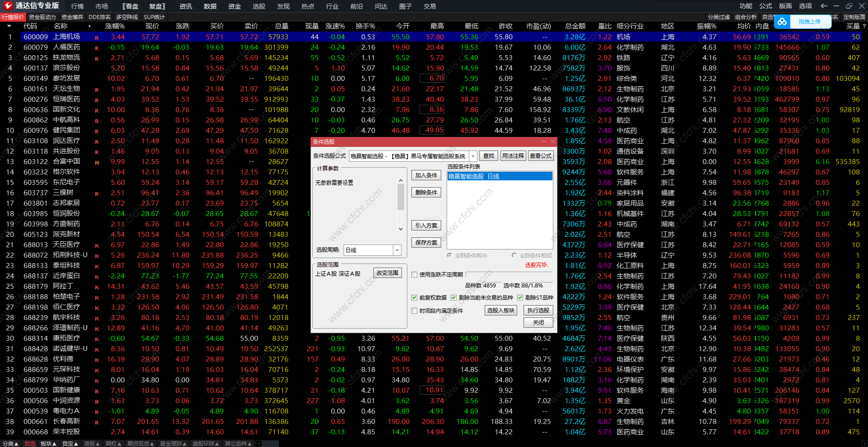Viewport: 868px width, 447px height.
Task: Enable 使用涨跌不定周期 checkbox
Action: coord(414,274)
